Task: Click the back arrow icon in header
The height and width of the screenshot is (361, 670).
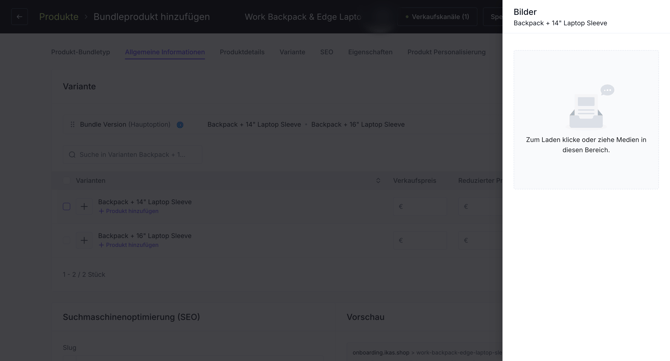Action: (19, 17)
